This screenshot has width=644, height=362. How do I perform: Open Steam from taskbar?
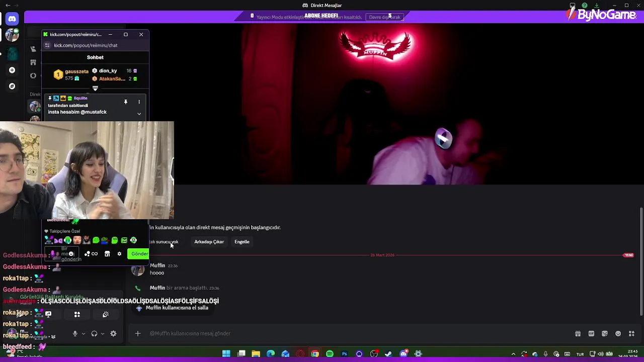pyautogui.click(x=388, y=354)
